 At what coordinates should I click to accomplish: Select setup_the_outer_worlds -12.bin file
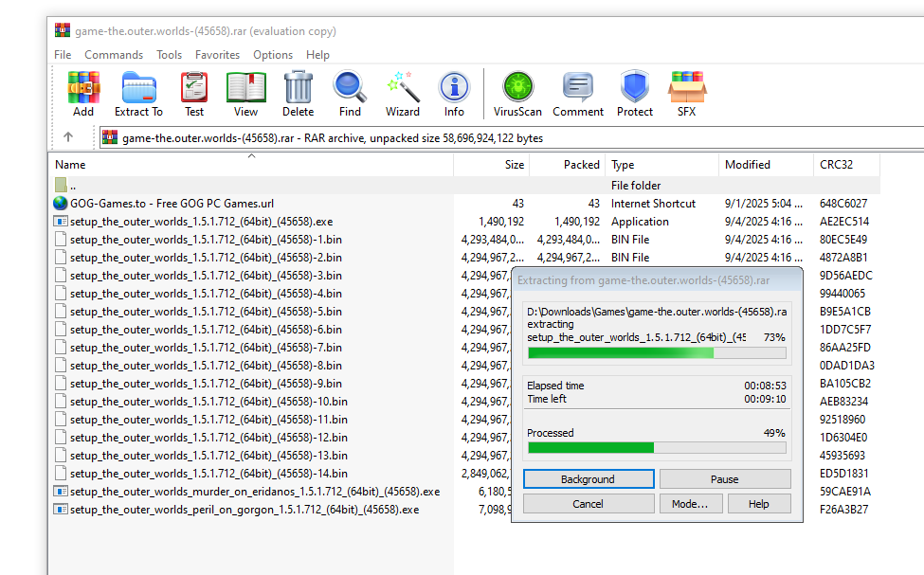click(x=208, y=437)
